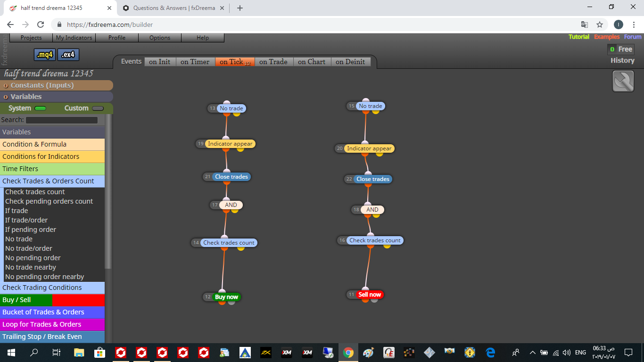
Task: Select the No pending order nearby item
Action: pos(44,277)
